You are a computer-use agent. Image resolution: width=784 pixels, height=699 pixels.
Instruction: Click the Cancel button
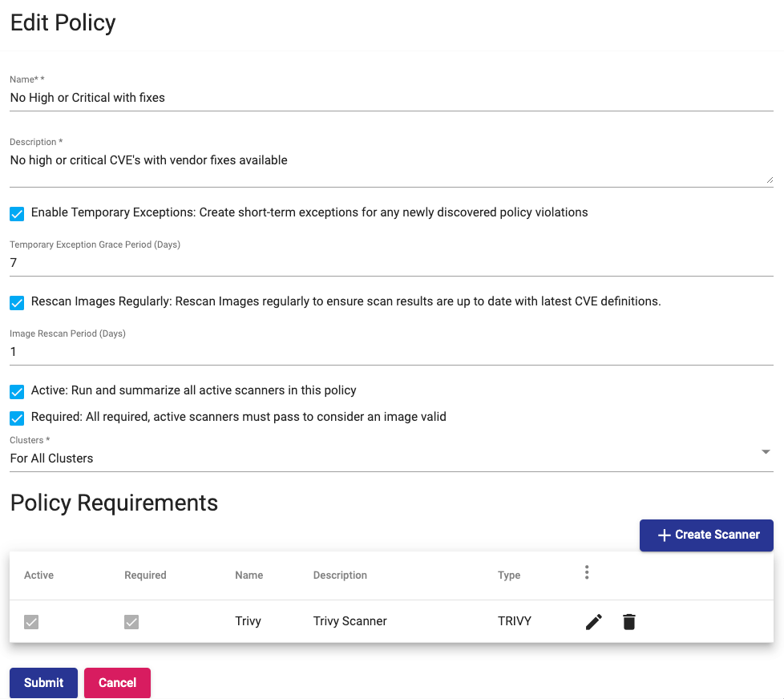(117, 683)
